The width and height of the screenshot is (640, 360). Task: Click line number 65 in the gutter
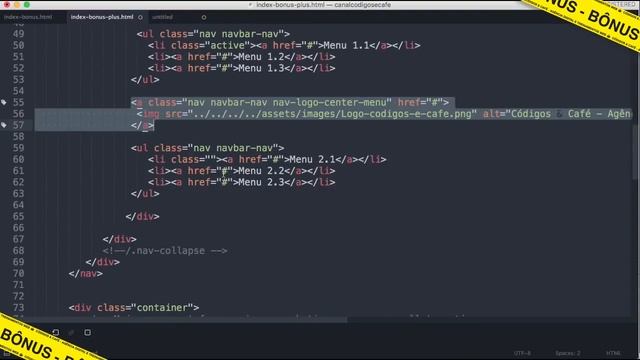pos(18,216)
